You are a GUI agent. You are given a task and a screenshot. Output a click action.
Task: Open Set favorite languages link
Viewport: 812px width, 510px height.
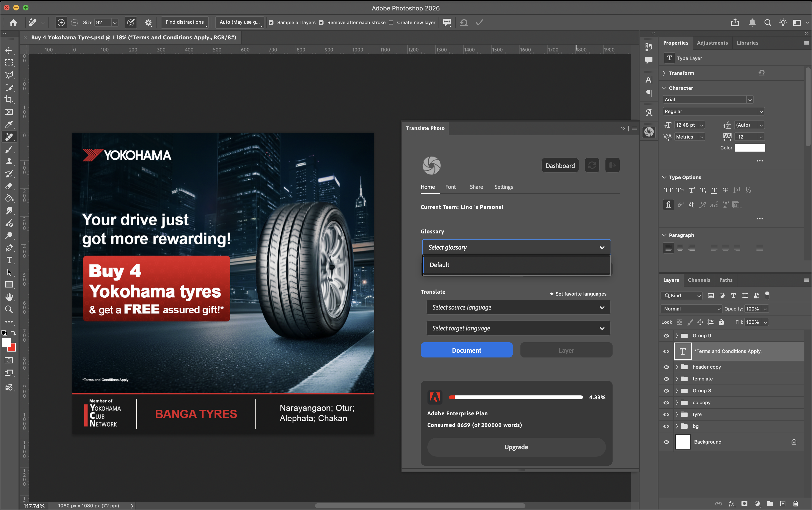pyautogui.click(x=578, y=294)
